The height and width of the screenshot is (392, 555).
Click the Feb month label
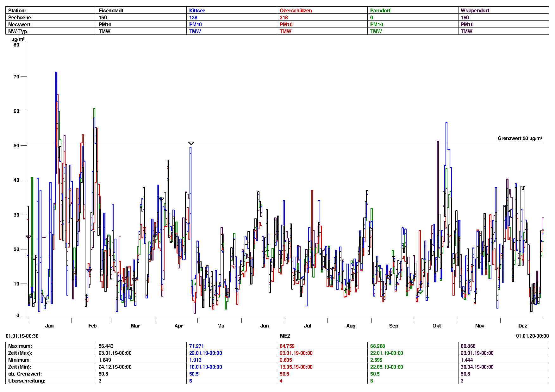click(x=92, y=326)
